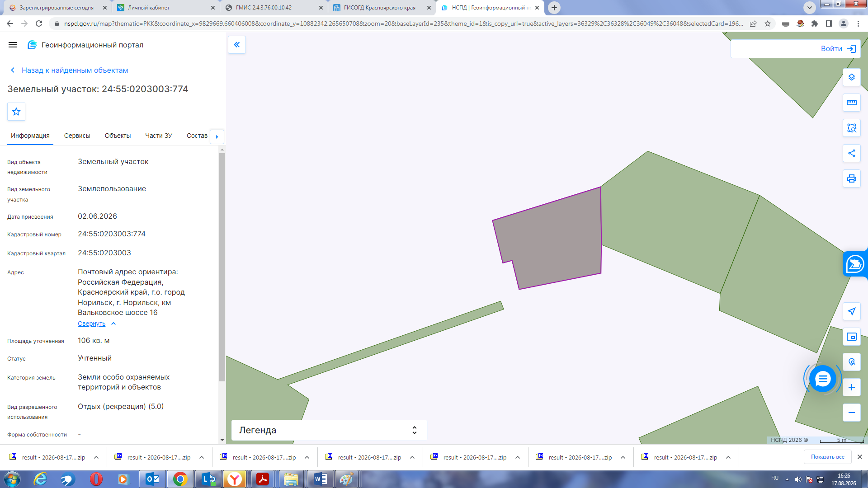
Task: Bookmark this page with the star
Action: tap(768, 23)
